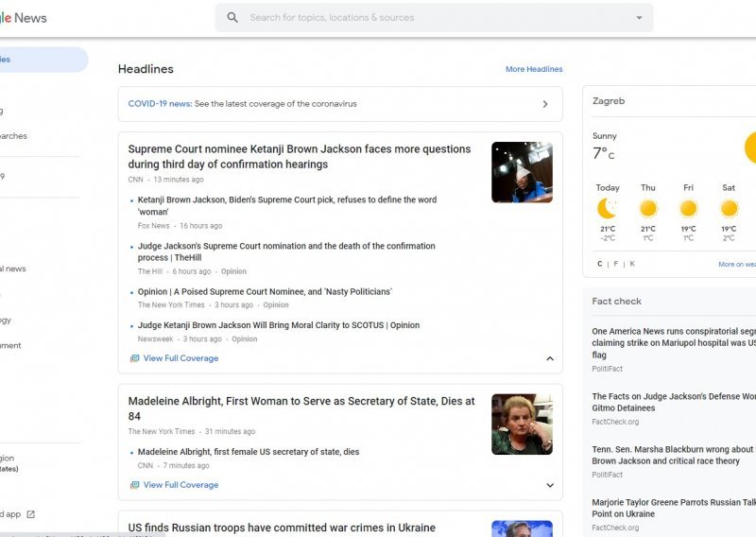Click the full coverage icon in Albright card
The height and width of the screenshot is (537, 756).
(x=134, y=485)
